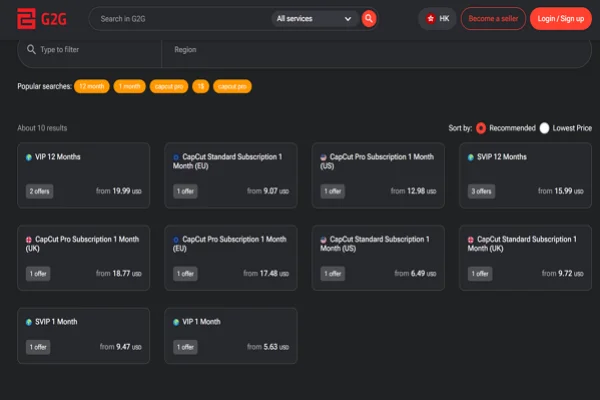Open CapCut Standard Subscription 1 Month (EU)
Viewport: 600px width, 400px height.
pos(231,175)
